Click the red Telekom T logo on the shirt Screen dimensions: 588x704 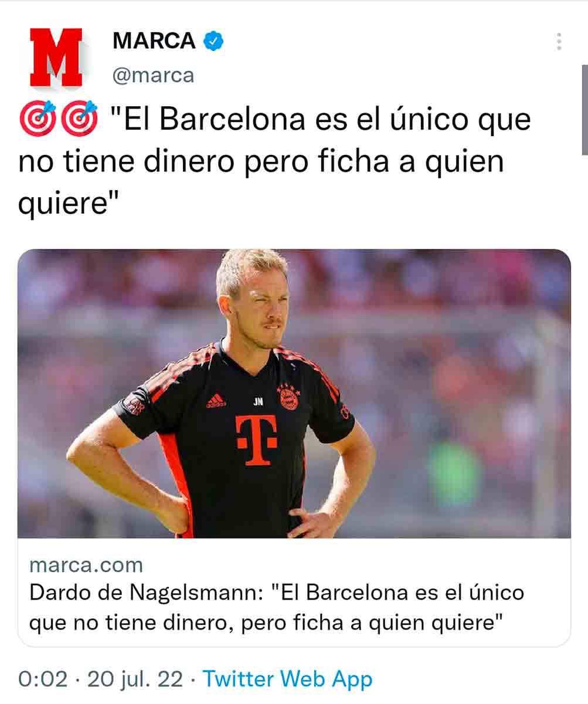pyautogui.click(x=256, y=440)
